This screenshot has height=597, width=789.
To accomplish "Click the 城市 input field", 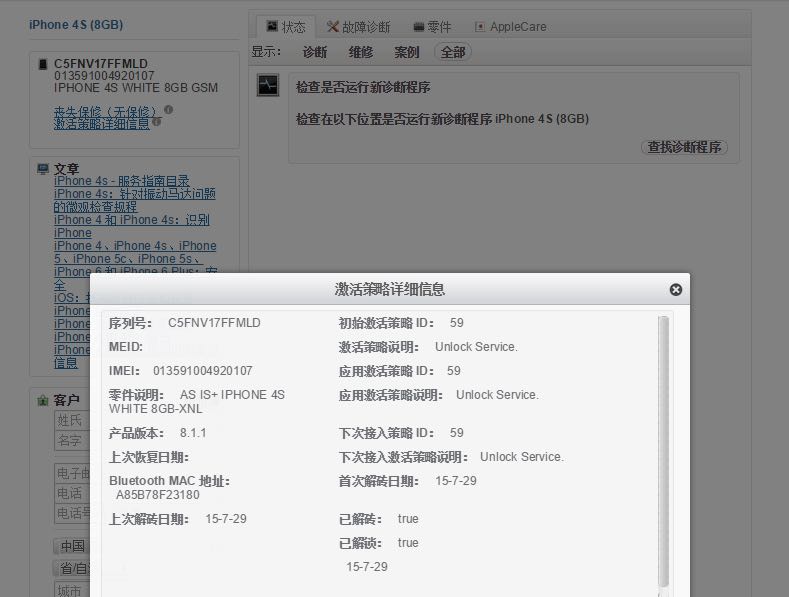I will (x=72, y=589).
